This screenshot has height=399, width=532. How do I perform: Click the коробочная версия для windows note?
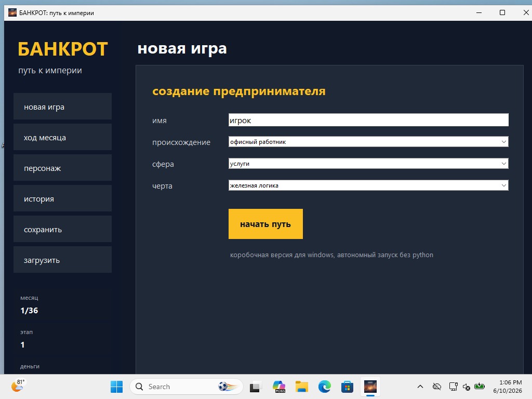[331, 255]
